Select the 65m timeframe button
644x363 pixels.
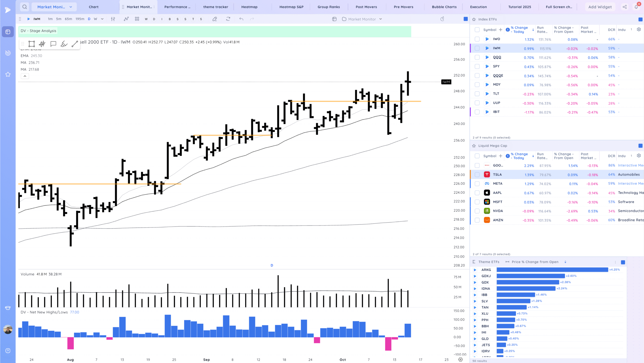click(x=68, y=19)
